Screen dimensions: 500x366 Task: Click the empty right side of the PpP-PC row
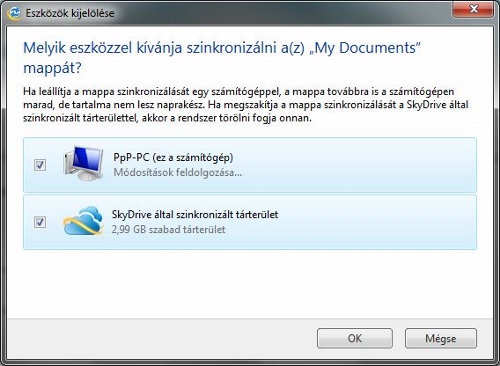tap(367, 165)
